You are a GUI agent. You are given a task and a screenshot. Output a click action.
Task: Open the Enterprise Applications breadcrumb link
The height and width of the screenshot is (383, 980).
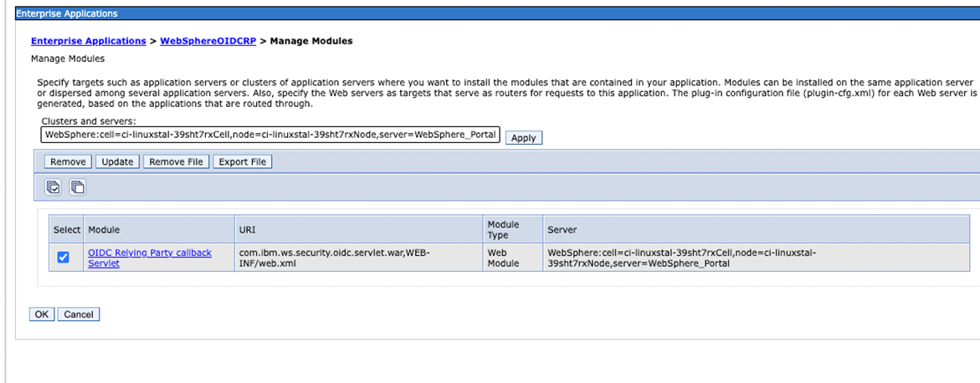coord(89,41)
